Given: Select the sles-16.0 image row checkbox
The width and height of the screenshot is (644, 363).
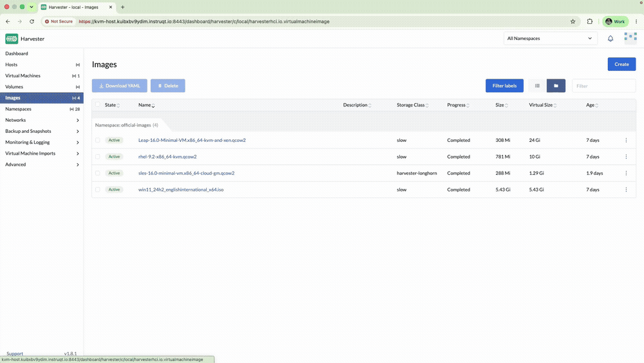Looking at the screenshot, I should (x=98, y=173).
